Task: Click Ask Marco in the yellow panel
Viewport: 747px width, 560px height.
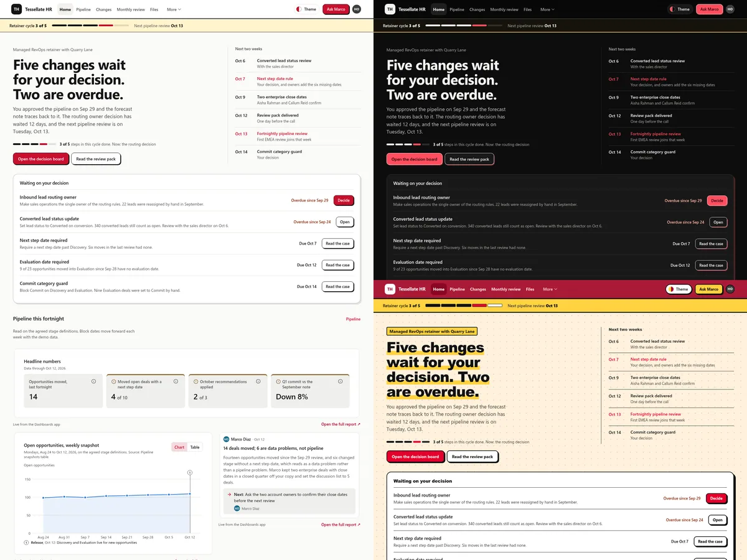Action: (709, 289)
